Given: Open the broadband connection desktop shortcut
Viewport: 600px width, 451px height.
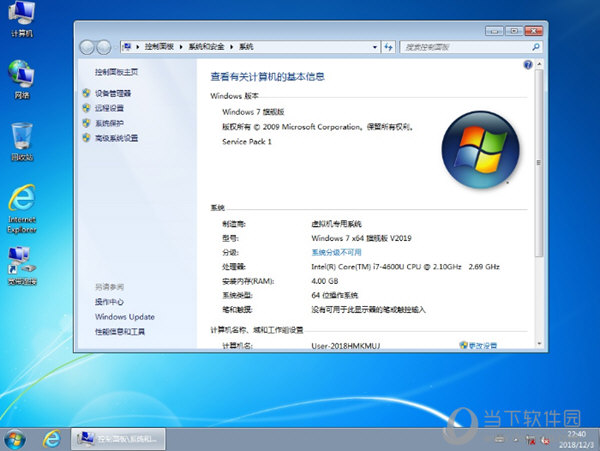Looking at the screenshot, I should tap(22, 266).
